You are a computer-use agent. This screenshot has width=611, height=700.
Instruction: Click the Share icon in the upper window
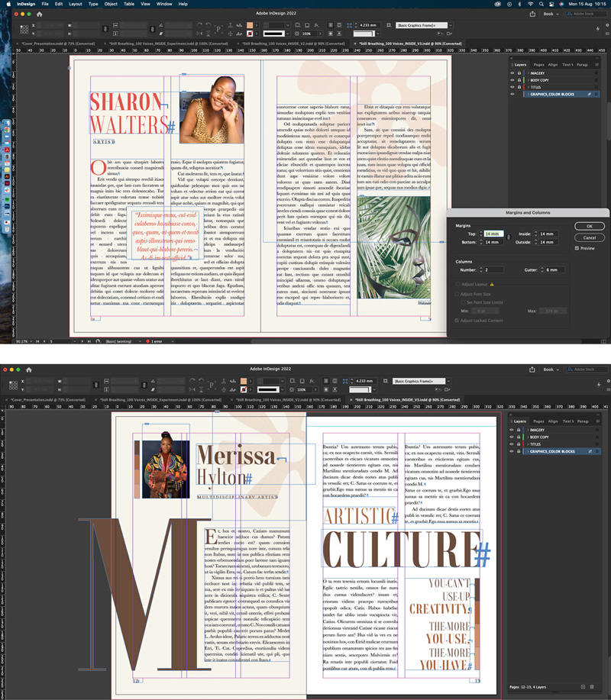point(532,14)
